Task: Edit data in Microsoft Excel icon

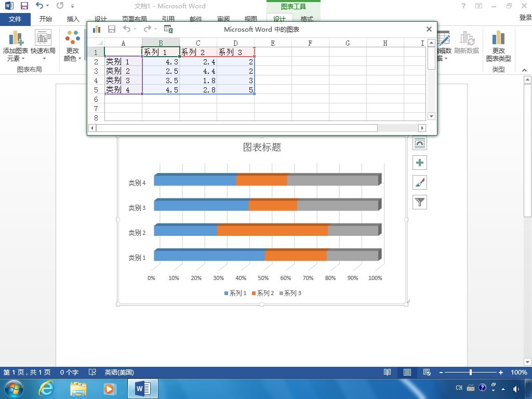Action: coord(168,29)
